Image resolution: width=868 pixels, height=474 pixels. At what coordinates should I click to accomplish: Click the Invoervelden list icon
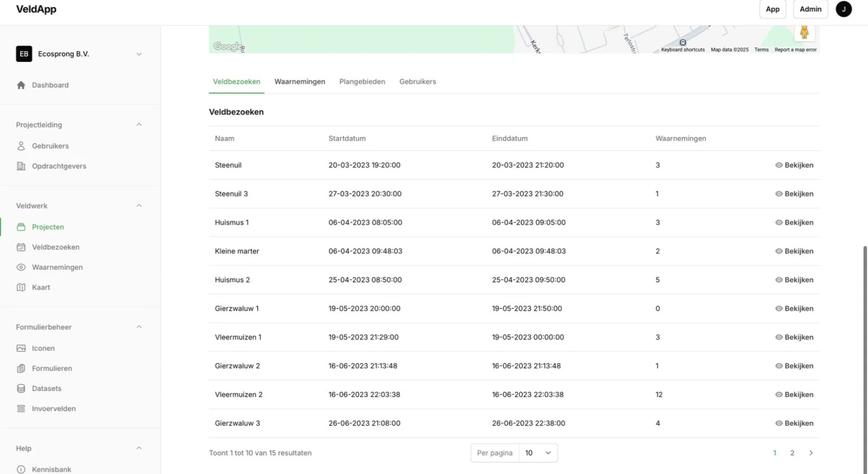[21, 408]
